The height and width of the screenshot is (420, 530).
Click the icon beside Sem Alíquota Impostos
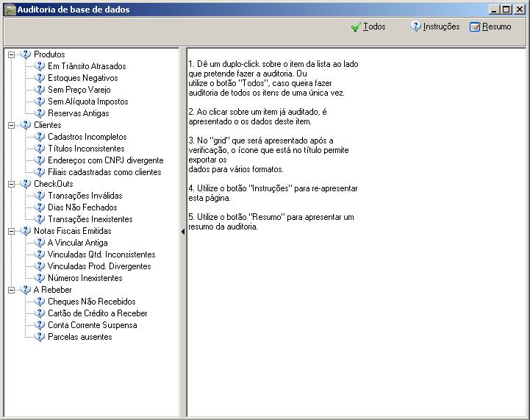(x=39, y=102)
